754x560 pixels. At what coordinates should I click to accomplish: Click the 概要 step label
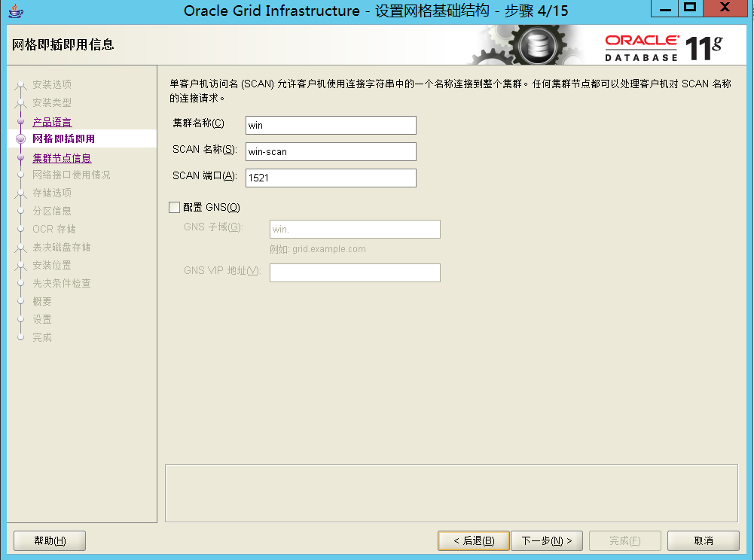[42, 301]
